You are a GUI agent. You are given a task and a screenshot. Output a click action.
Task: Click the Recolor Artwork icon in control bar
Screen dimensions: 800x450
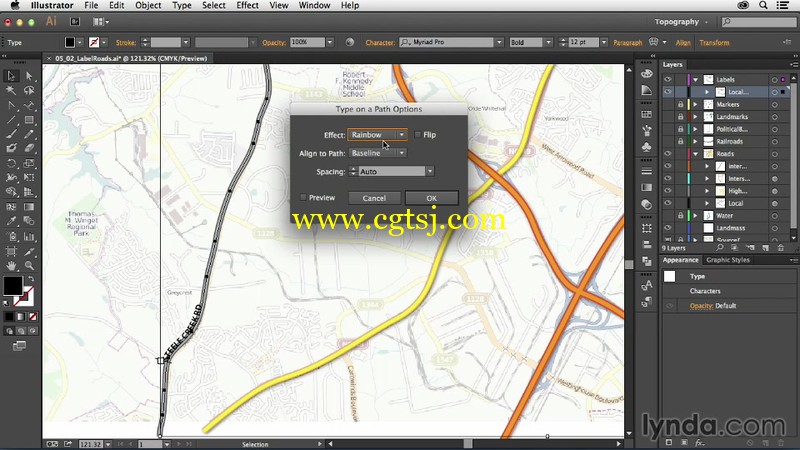pyautogui.click(x=349, y=42)
